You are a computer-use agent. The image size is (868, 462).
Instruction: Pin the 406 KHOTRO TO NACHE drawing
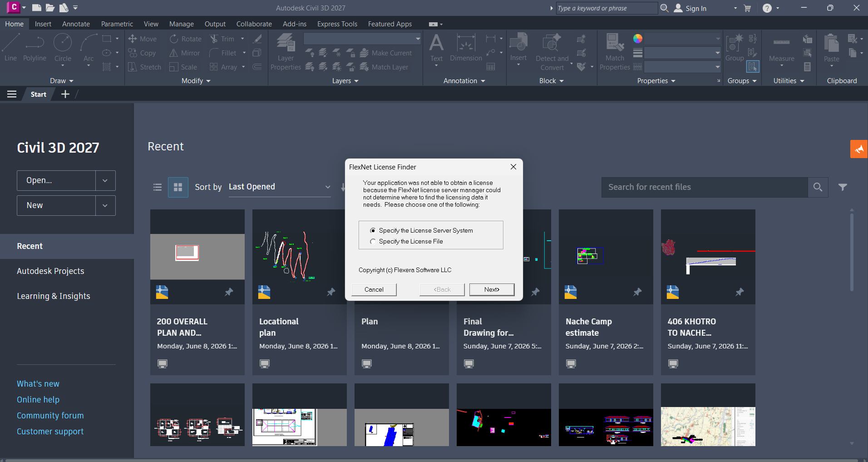[x=740, y=292]
